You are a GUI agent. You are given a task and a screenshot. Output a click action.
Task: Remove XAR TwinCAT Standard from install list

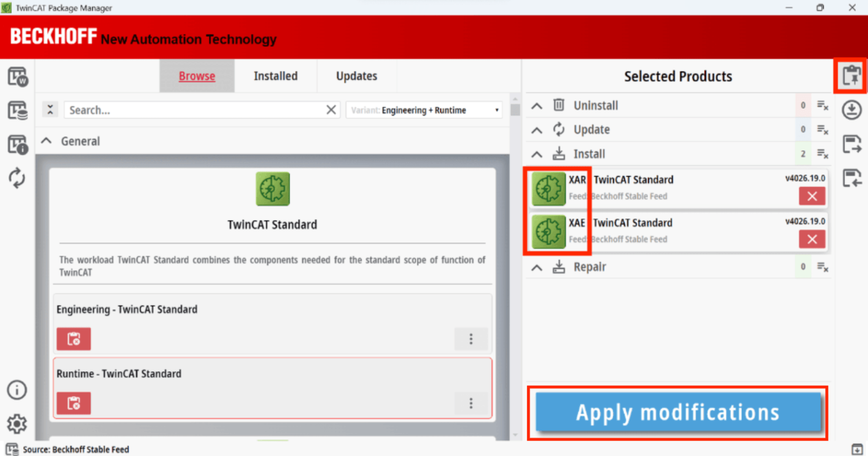click(812, 197)
